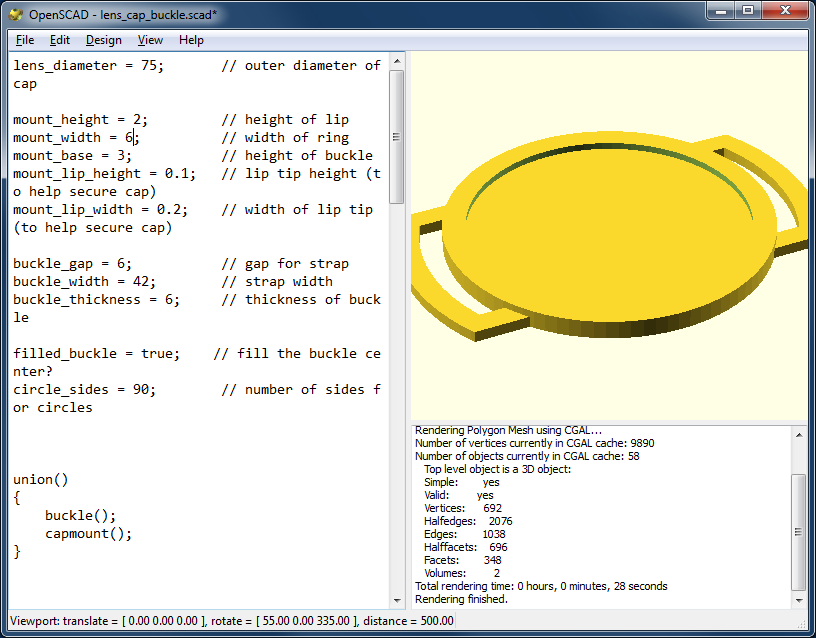Minimize the OpenSCAD window

[x=721, y=10]
